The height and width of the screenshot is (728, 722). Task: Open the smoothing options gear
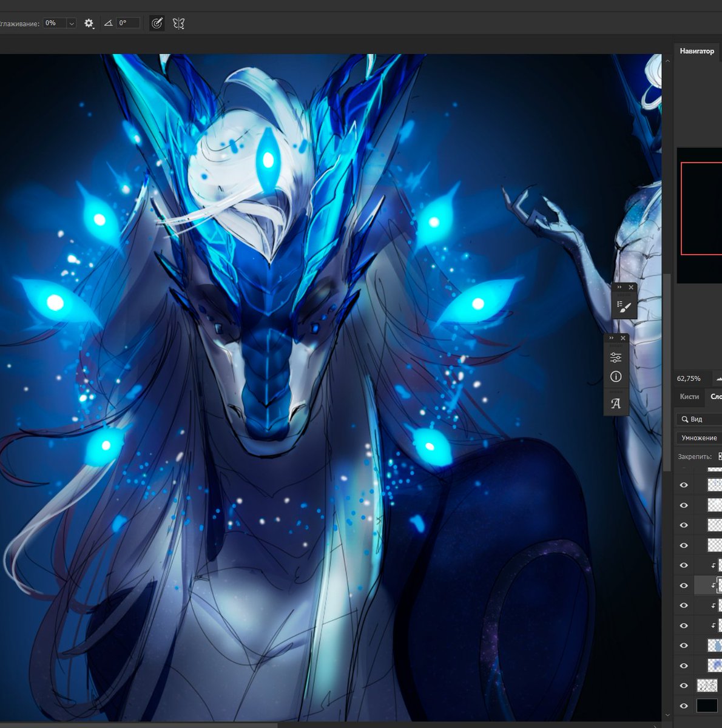pos(89,23)
